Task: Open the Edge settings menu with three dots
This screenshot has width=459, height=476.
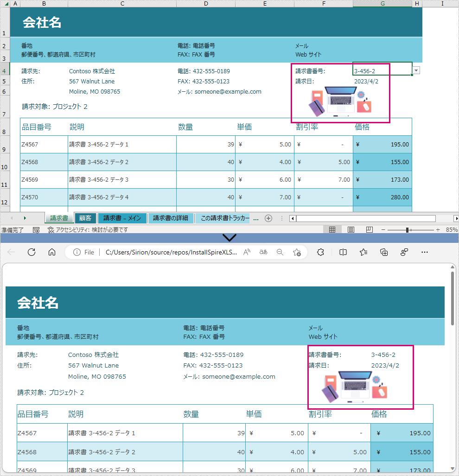Action: 424,252
